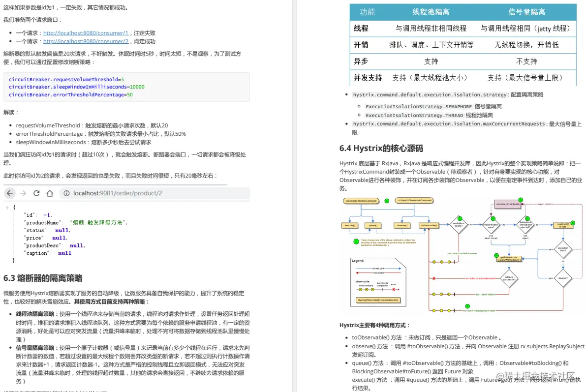Click the 异步 row label in table
Viewport: 586px width, 392px height.
[x=361, y=61]
